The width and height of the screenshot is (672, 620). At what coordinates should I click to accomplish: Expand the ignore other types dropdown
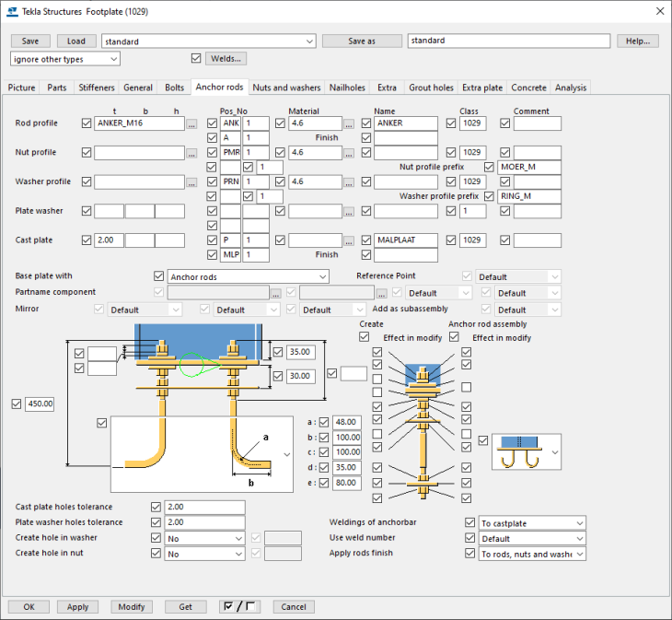65,59
